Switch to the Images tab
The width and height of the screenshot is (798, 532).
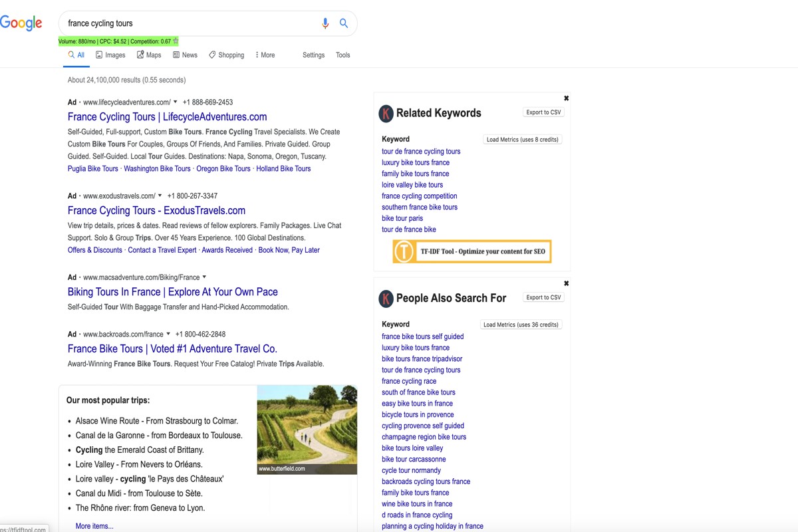pos(110,55)
